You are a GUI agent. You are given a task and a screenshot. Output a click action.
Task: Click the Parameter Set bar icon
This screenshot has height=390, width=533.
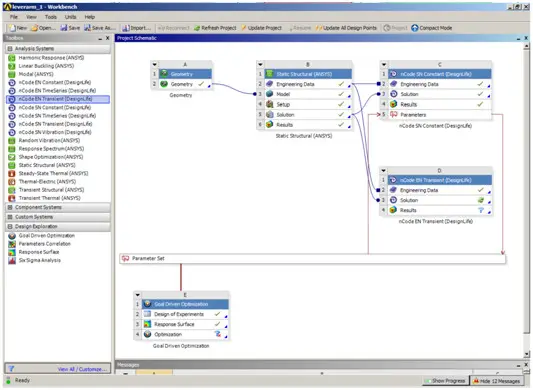[x=125, y=258]
